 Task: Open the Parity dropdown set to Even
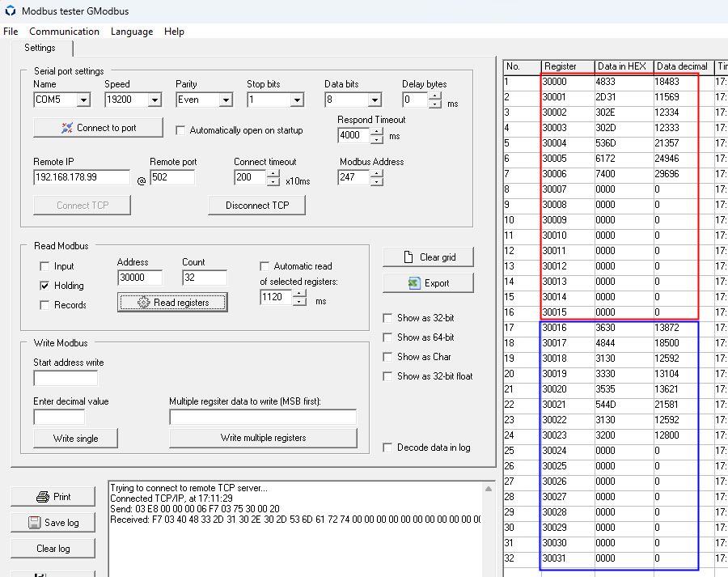pyautogui.click(x=226, y=100)
